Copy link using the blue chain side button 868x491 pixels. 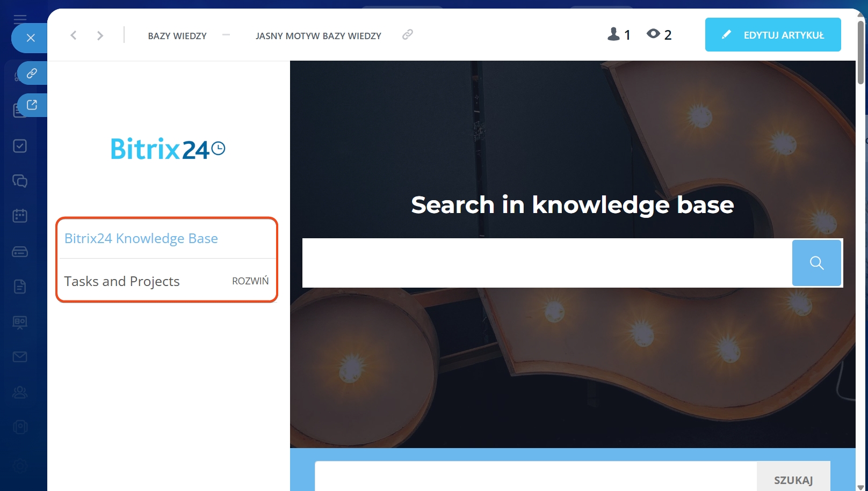pos(32,73)
